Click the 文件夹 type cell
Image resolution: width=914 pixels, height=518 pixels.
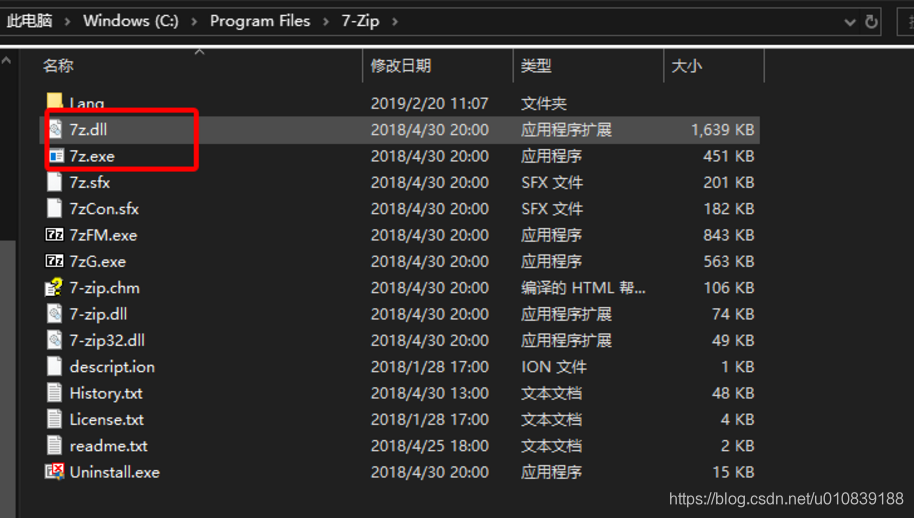543,103
